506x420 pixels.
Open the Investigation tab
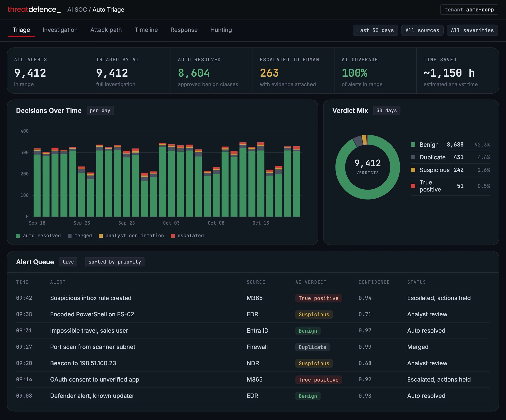pyautogui.click(x=60, y=30)
